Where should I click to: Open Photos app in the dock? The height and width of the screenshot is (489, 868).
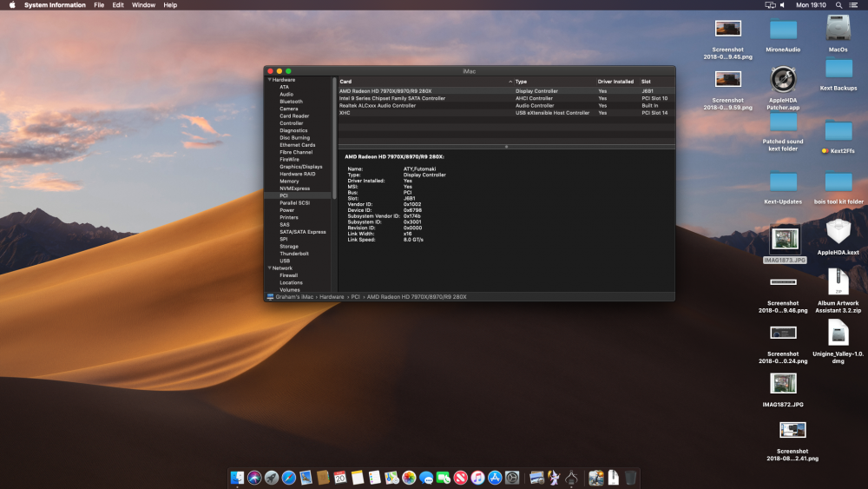point(409,478)
